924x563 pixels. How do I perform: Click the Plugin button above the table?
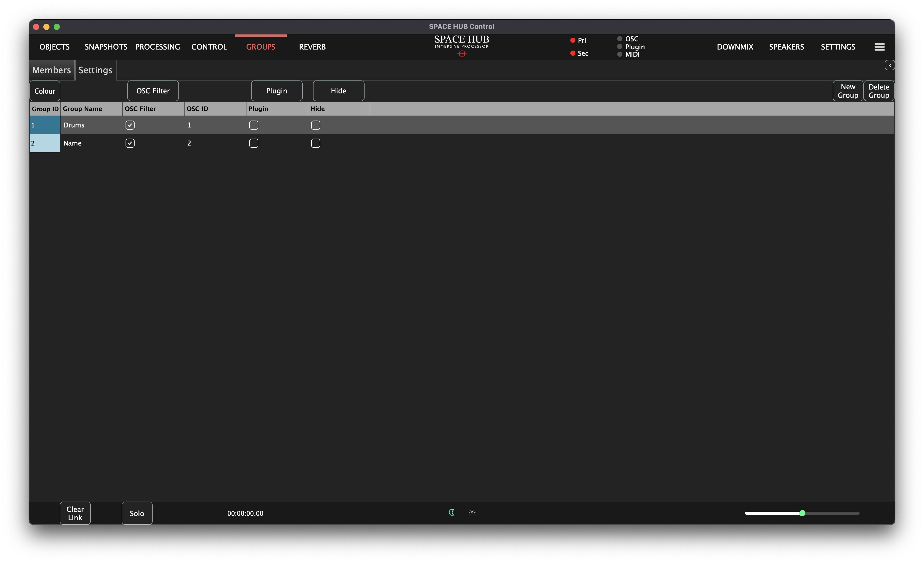[x=277, y=91]
